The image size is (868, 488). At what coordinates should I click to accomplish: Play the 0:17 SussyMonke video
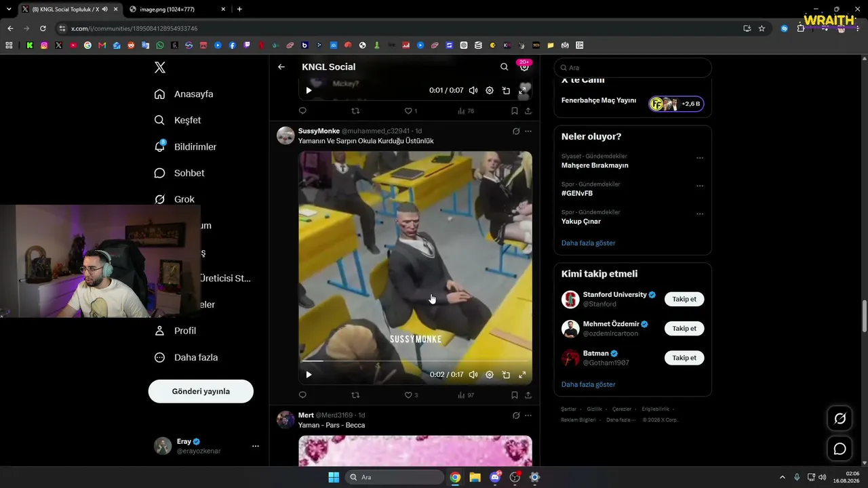pyautogui.click(x=309, y=374)
